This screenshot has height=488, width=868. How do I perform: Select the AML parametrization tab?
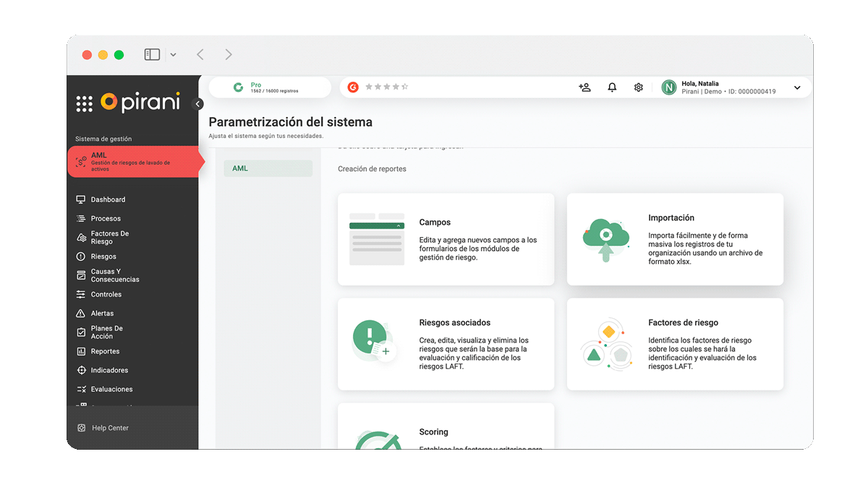[268, 168]
